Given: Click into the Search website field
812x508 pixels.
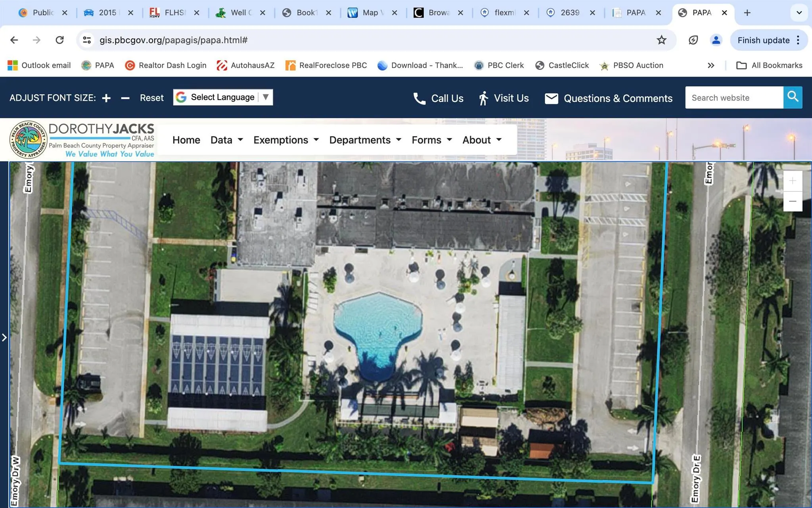Looking at the screenshot, I should tap(733, 98).
